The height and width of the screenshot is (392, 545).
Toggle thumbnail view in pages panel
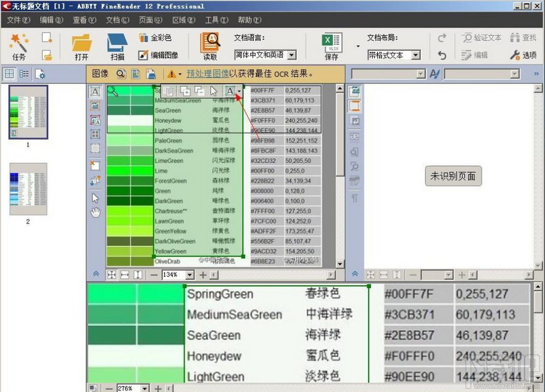(9, 73)
